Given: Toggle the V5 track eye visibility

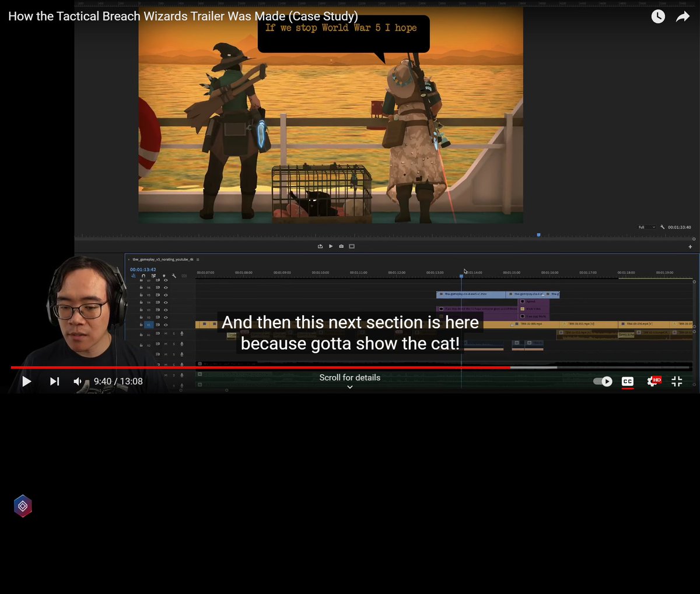Looking at the screenshot, I should coord(166,295).
